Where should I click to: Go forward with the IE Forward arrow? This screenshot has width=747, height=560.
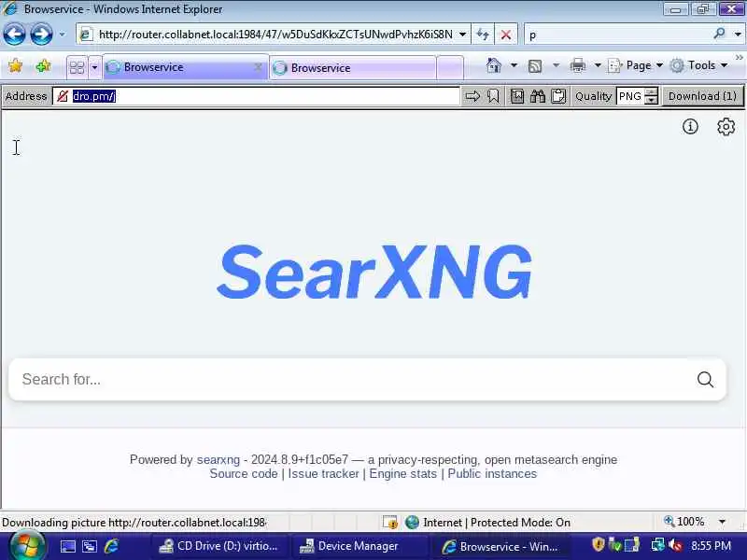[x=41, y=35]
